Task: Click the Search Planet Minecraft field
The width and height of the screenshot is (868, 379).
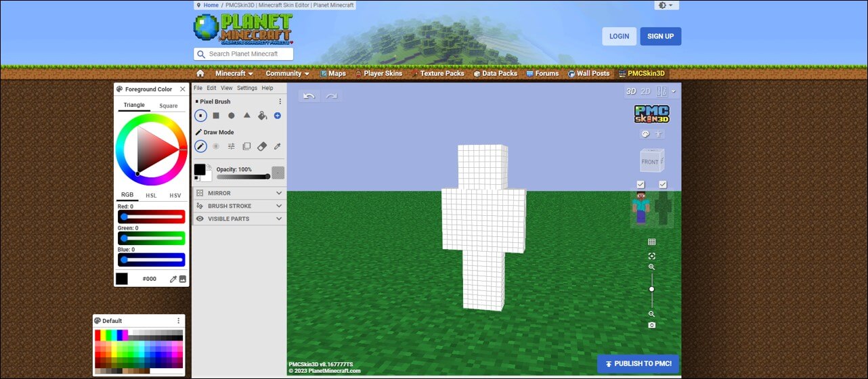Action: click(244, 54)
